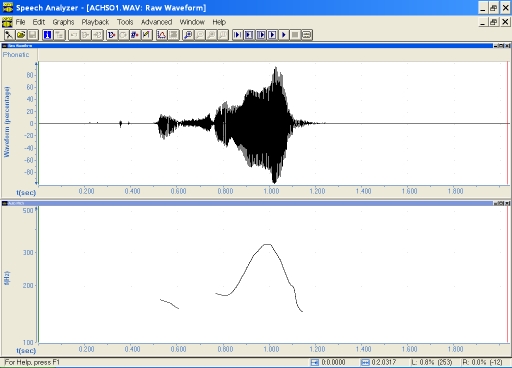
Task: Open the Playback menu
Action: click(95, 22)
